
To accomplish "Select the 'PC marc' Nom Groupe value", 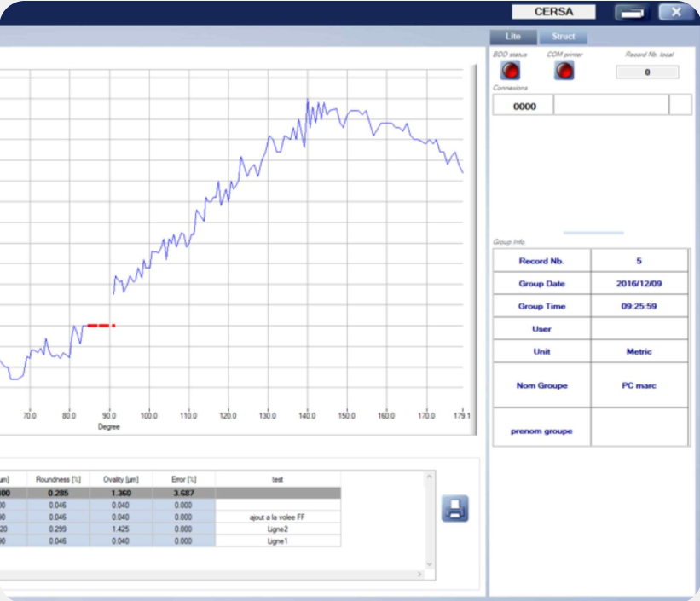I will pyautogui.click(x=639, y=385).
